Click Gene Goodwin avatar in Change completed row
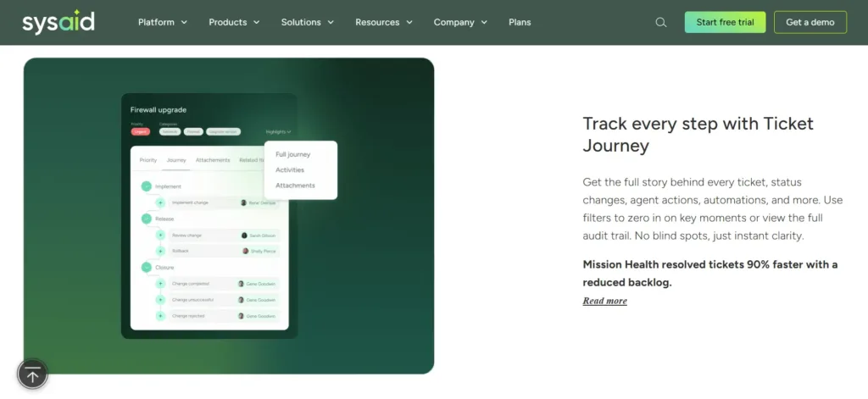The height and width of the screenshot is (399, 868). 241,283
